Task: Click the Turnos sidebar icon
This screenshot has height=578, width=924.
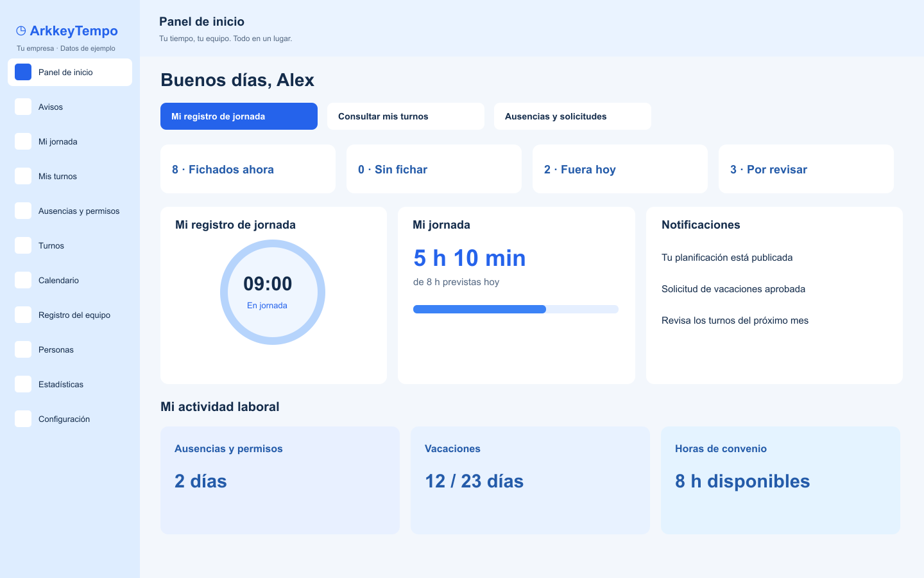Action: [23, 245]
